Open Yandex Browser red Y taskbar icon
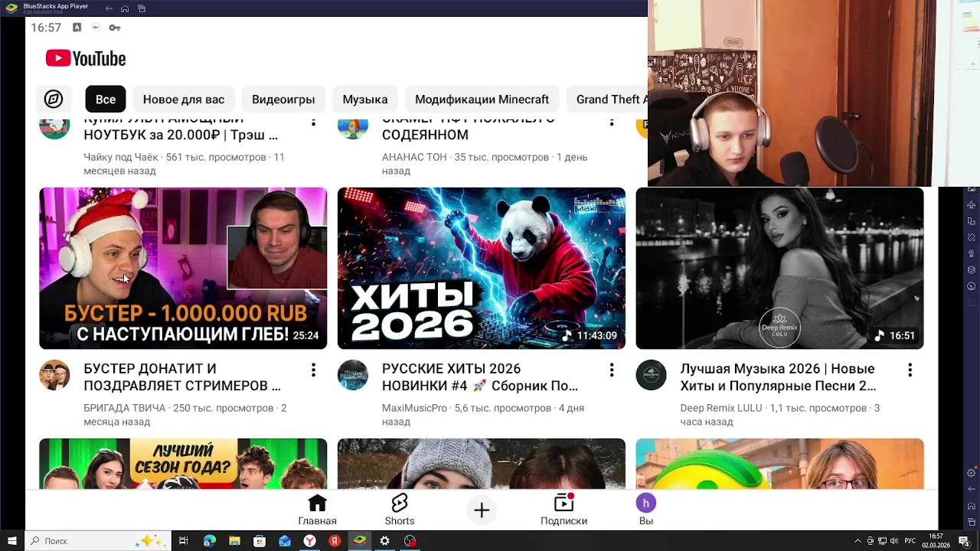 click(x=309, y=541)
